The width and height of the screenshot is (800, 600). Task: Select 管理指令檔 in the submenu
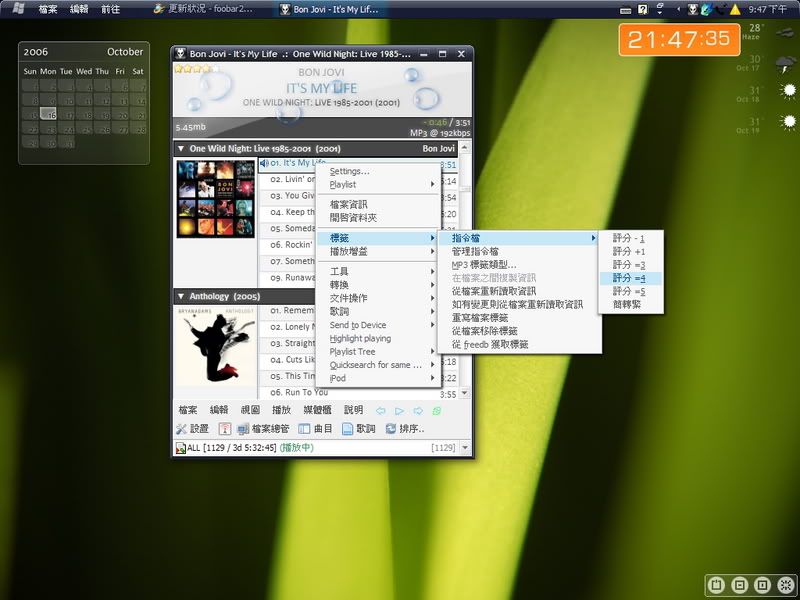(519, 252)
